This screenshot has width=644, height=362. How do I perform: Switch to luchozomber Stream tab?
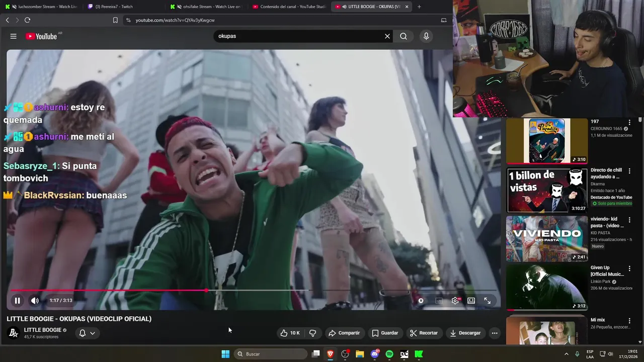tap(43, 7)
